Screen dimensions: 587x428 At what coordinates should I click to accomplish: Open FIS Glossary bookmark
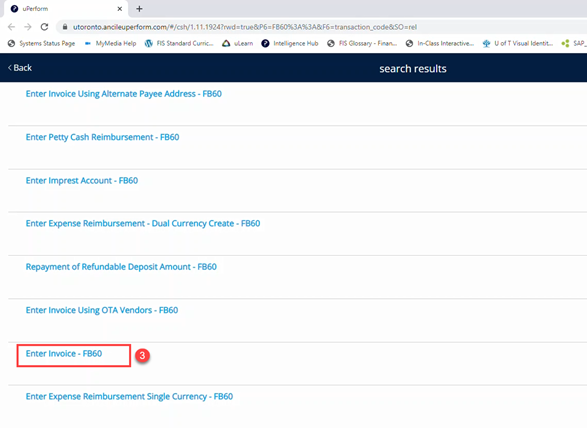point(362,43)
